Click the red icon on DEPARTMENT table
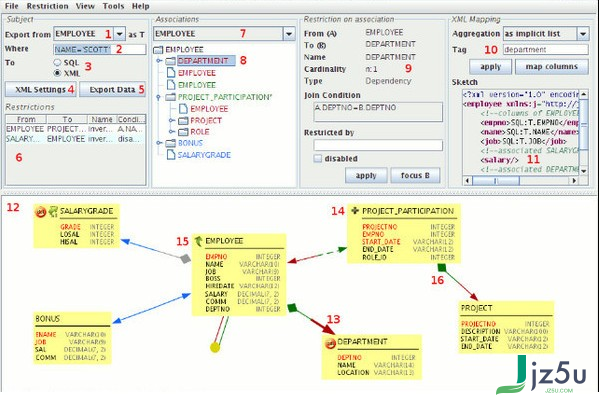The image size is (599, 395). (330, 343)
